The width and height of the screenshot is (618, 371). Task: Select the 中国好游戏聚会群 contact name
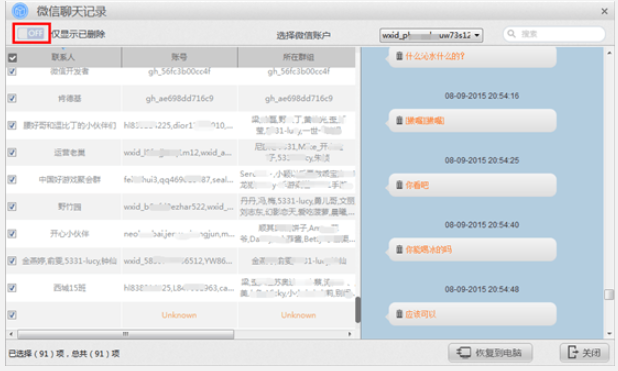(x=70, y=180)
